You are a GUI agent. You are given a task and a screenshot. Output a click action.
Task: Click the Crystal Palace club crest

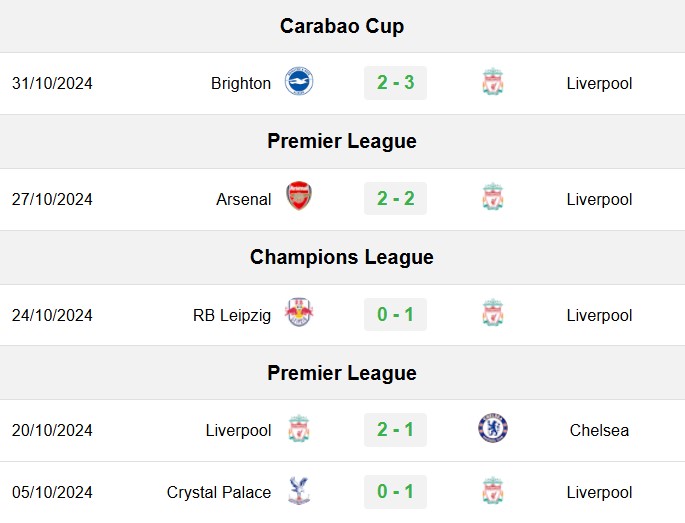pos(299,491)
